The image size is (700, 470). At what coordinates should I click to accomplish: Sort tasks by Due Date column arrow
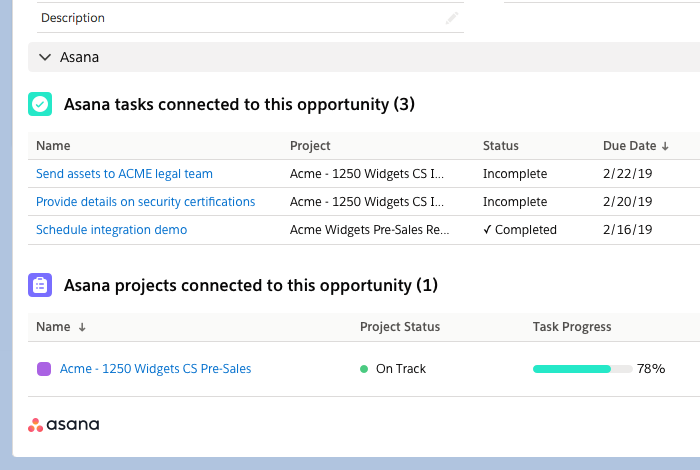pyautogui.click(x=666, y=146)
